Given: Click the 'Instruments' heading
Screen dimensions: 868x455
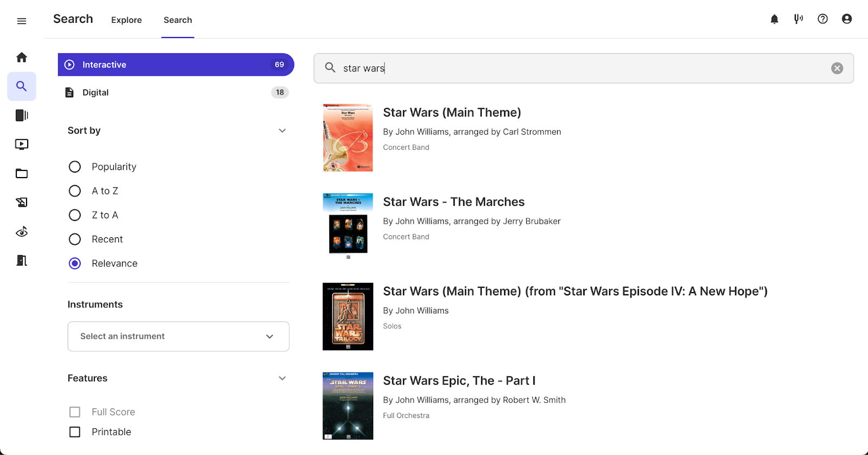Looking at the screenshot, I should tap(95, 305).
